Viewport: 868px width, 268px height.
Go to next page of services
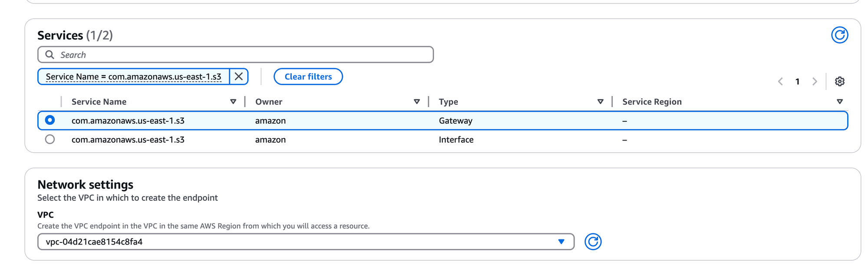(x=815, y=82)
